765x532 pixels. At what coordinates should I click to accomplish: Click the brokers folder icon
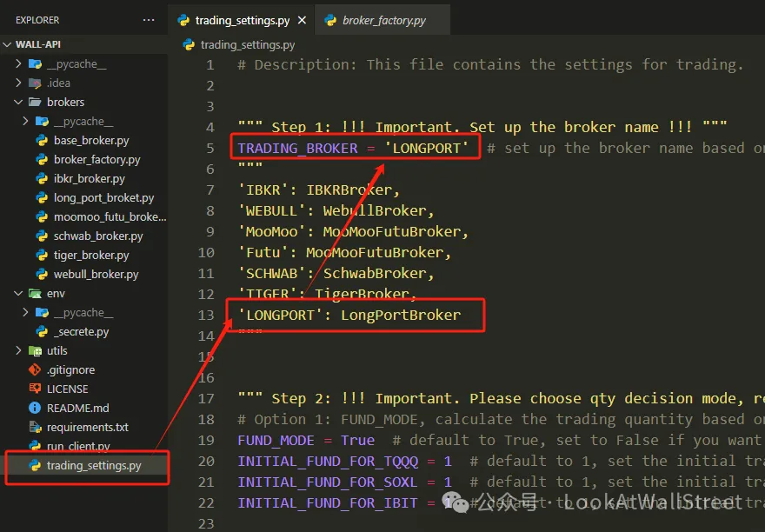click(36, 103)
